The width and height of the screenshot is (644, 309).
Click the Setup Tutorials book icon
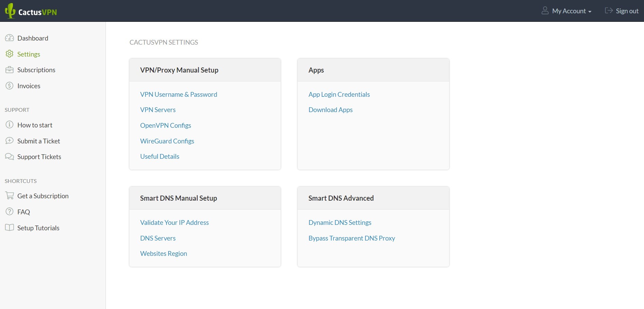coord(9,228)
